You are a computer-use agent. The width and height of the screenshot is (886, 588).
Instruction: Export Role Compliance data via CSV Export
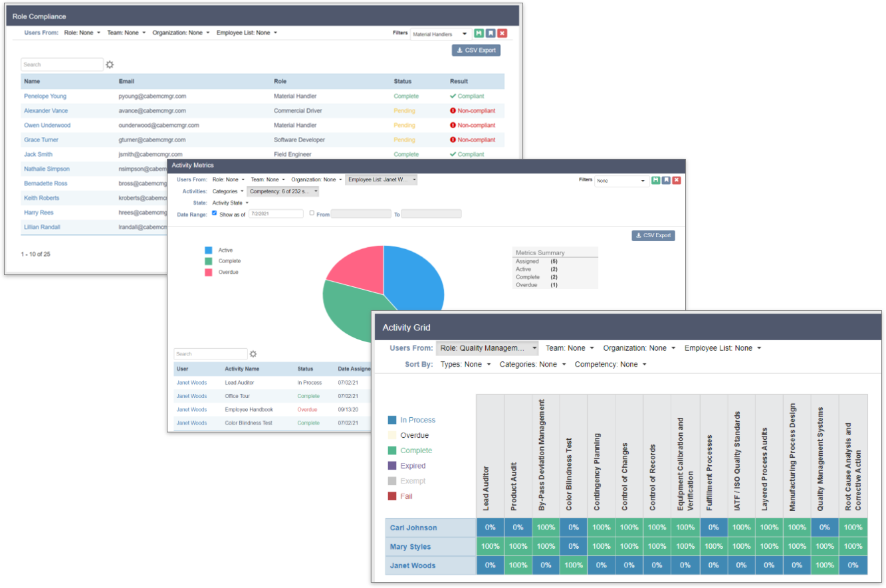[x=476, y=50]
